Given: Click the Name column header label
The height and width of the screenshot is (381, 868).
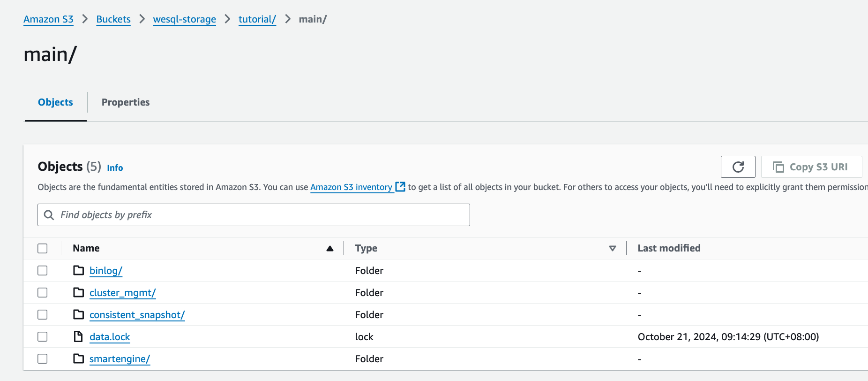Looking at the screenshot, I should (x=86, y=248).
